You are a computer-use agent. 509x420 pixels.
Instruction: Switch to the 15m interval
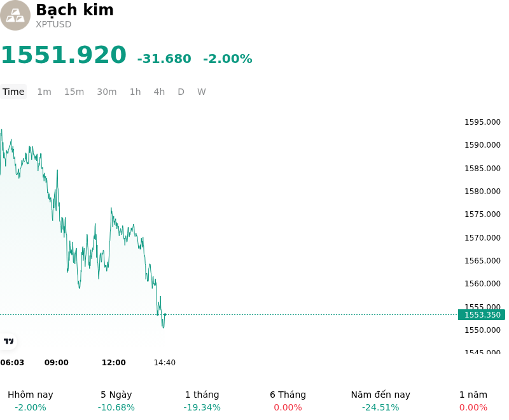[x=74, y=92]
